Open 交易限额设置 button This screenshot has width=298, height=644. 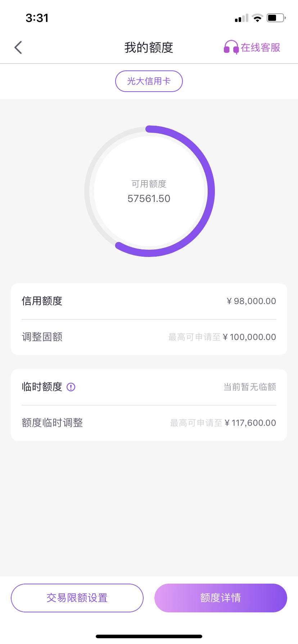click(x=77, y=598)
